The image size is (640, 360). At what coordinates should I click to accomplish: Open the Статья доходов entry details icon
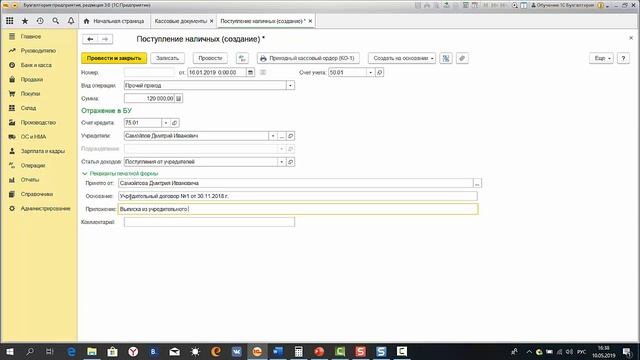pyautogui.click(x=291, y=162)
